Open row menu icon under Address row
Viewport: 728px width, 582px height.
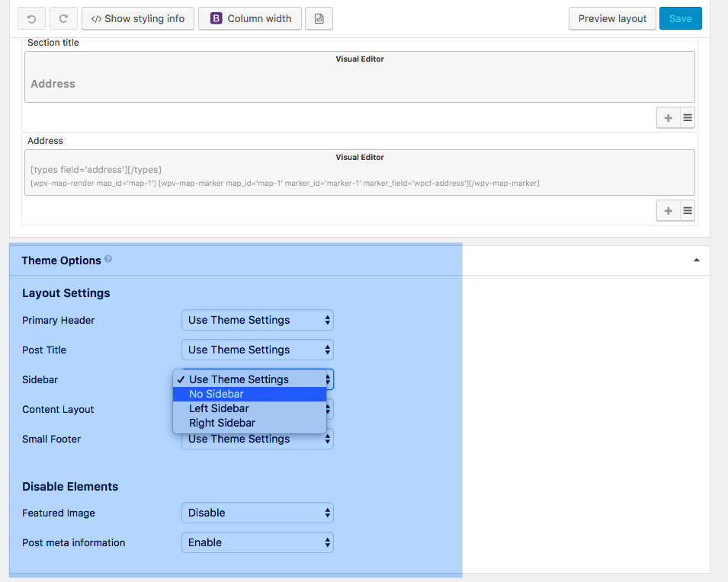(x=688, y=211)
